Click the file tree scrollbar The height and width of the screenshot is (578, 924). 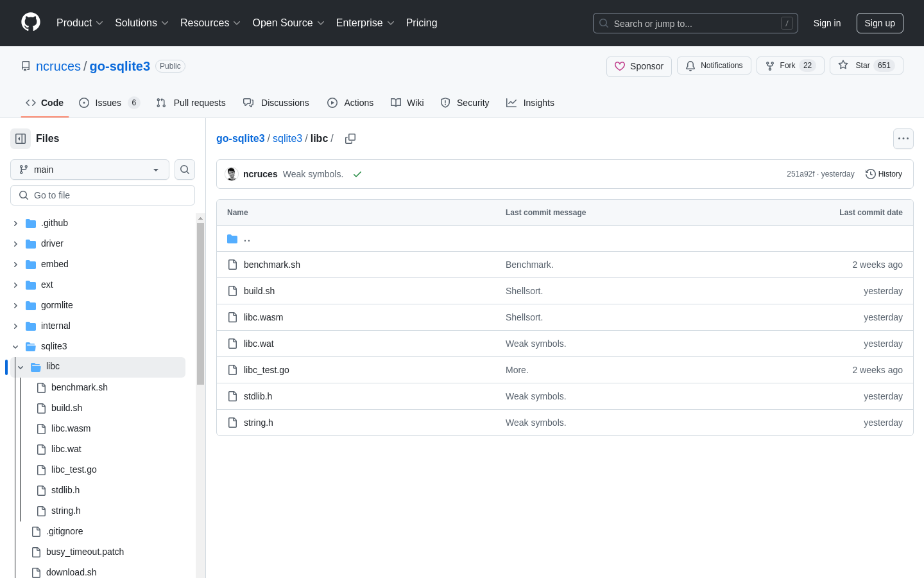coord(200,303)
